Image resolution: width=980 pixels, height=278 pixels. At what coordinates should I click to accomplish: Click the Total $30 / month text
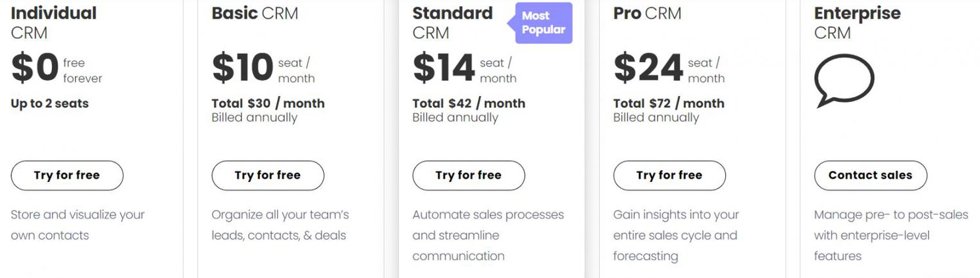268,103
